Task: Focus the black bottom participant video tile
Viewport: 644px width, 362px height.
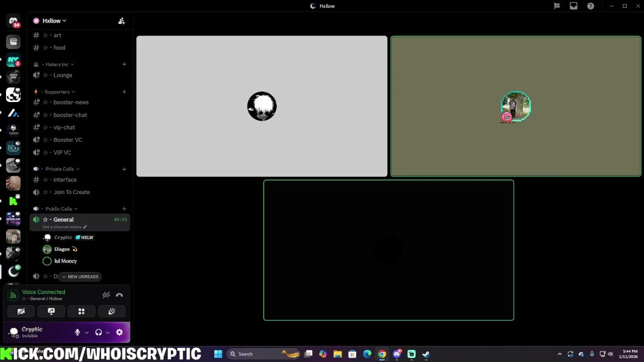Action: click(x=388, y=250)
